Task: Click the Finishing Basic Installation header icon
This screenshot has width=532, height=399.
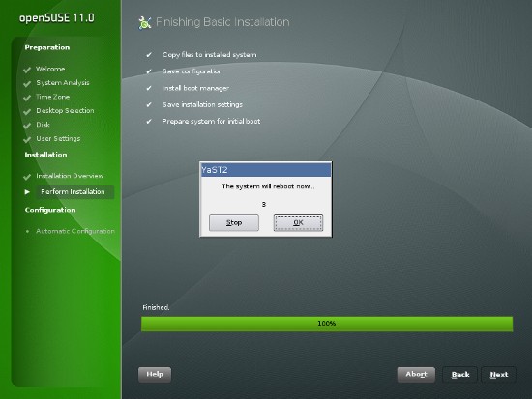Action: click(x=145, y=23)
